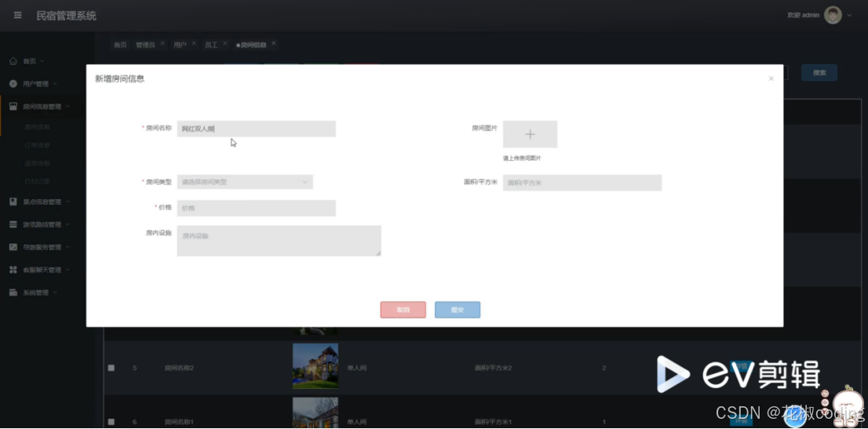
Task: Click the 用户管理 compass icon
Action: 13,84
